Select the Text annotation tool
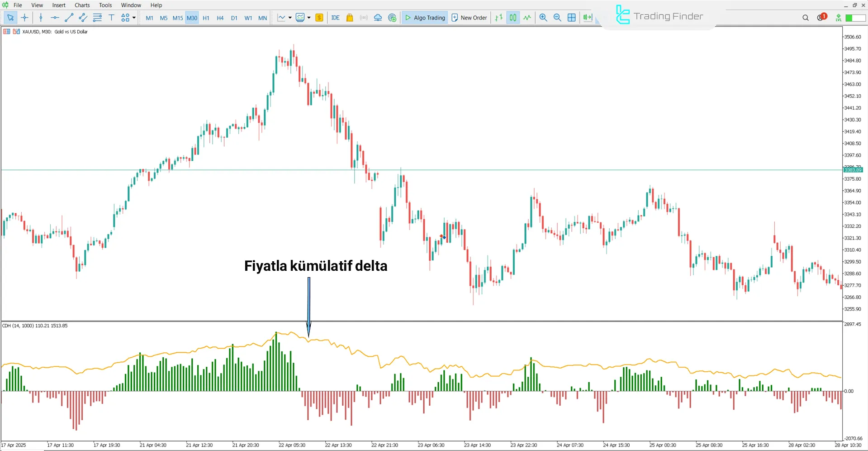This screenshot has width=868, height=451. (x=111, y=18)
